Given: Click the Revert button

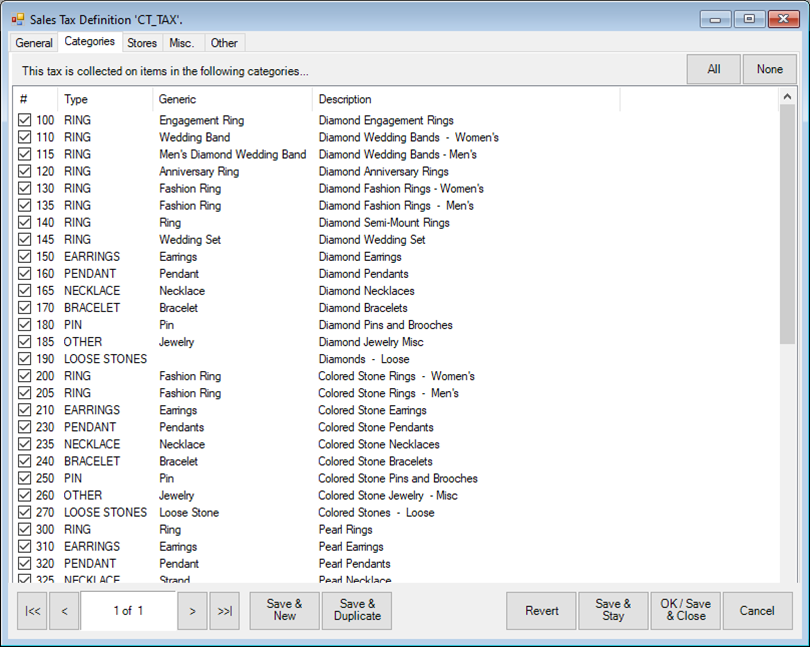Looking at the screenshot, I should 541,611.
